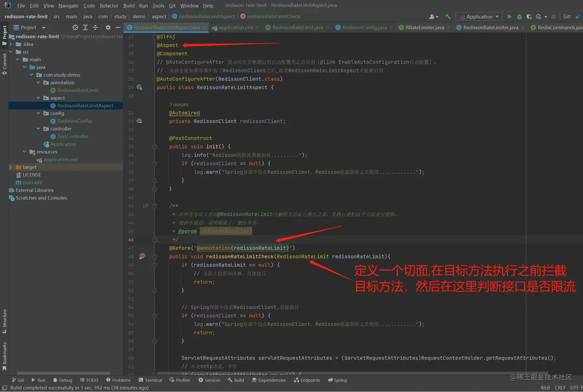Run Application with Coverage icon

[x=529, y=17]
